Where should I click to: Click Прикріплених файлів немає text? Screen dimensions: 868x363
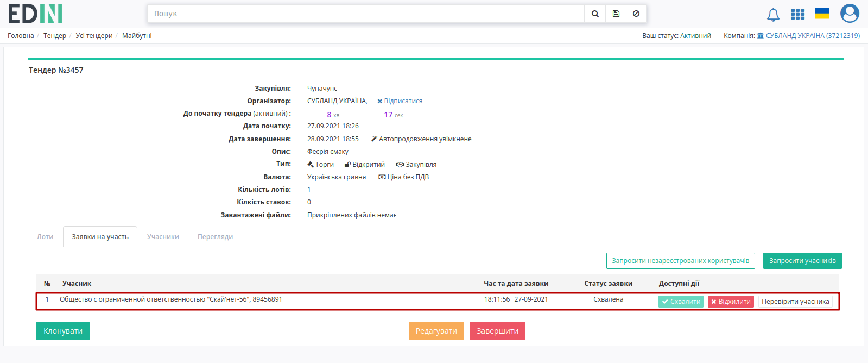pos(352,215)
